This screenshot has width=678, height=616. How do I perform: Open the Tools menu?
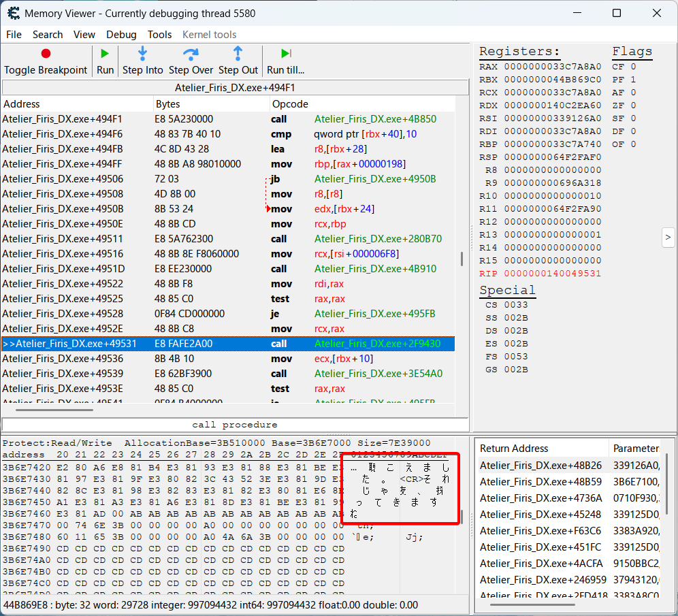pyautogui.click(x=159, y=35)
